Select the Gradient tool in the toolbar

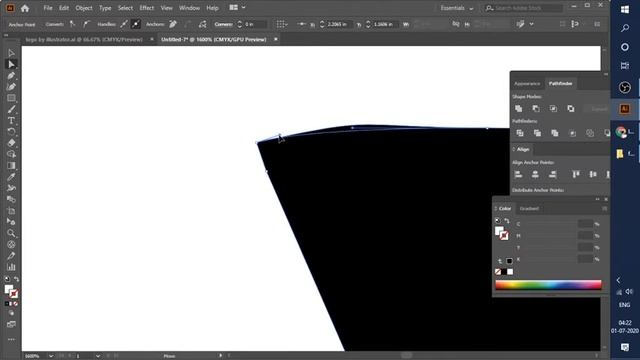click(x=11, y=166)
